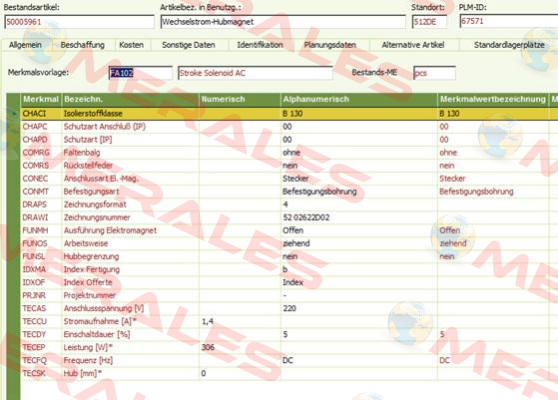
Task: Show the Alternative Artikel tab
Action: coord(413,45)
